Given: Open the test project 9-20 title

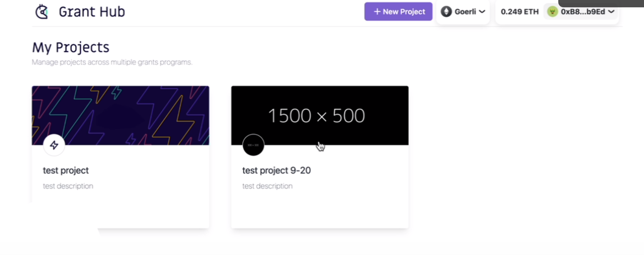Looking at the screenshot, I should [276, 170].
